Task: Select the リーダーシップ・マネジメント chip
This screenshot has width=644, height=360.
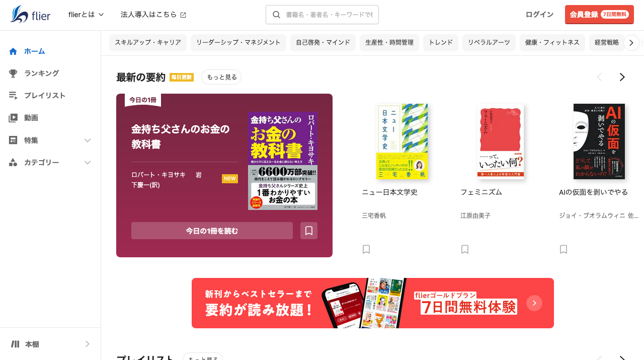Action: [x=238, y=42]
